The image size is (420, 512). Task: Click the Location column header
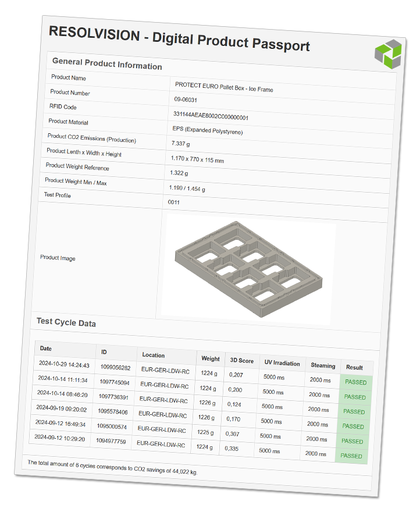point(153,355)
